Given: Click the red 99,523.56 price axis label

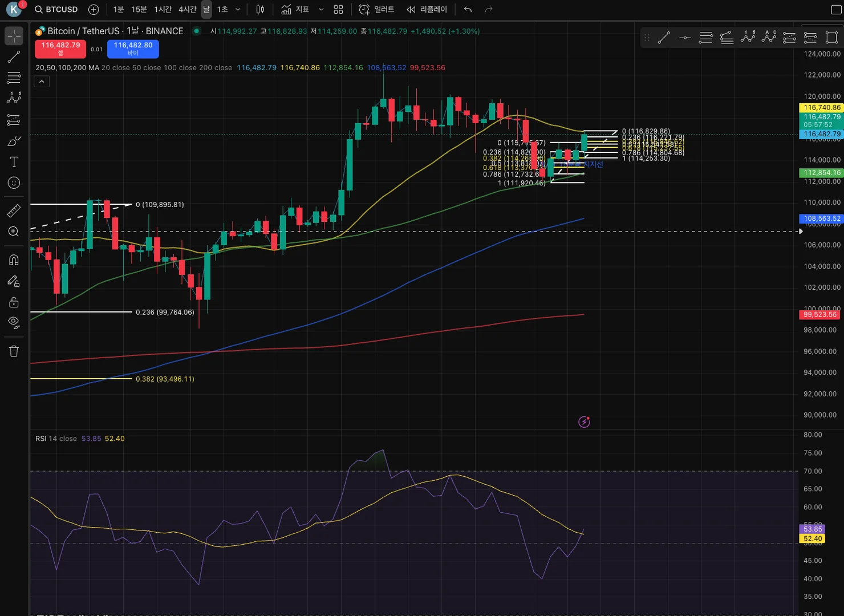Looking at the screenshot, I should tap(820, 314).
